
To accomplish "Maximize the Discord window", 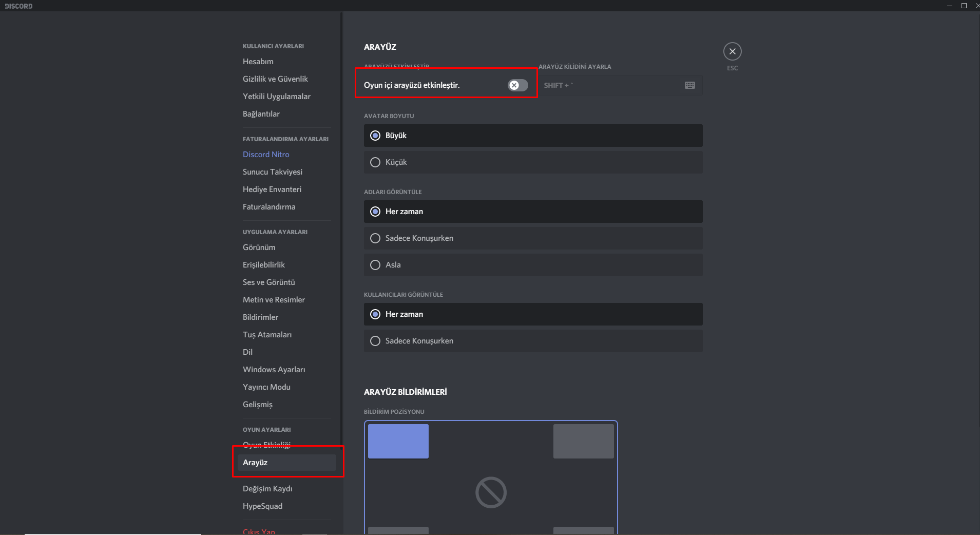I will click(x=964, y=6).
